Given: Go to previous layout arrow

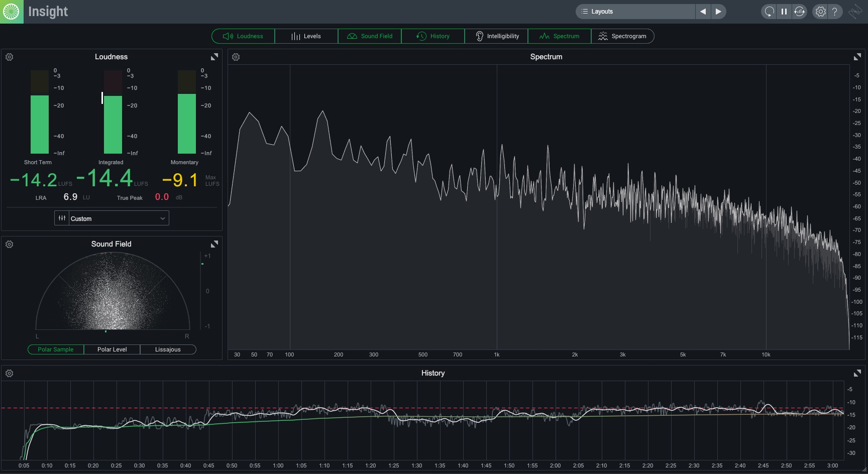Looking at the screenshot, I should [703, 12].
